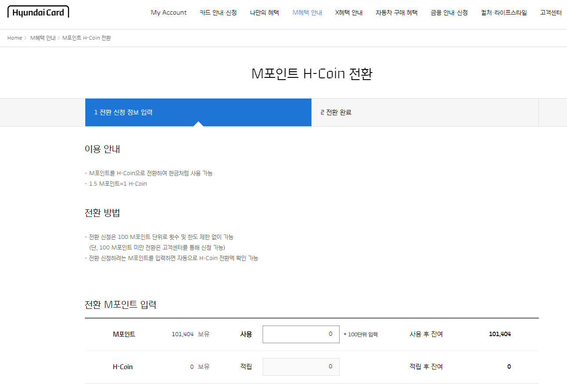
Task: Click the 사용 후 잔여 101,404 value
Action: click(x=500, y=334)
